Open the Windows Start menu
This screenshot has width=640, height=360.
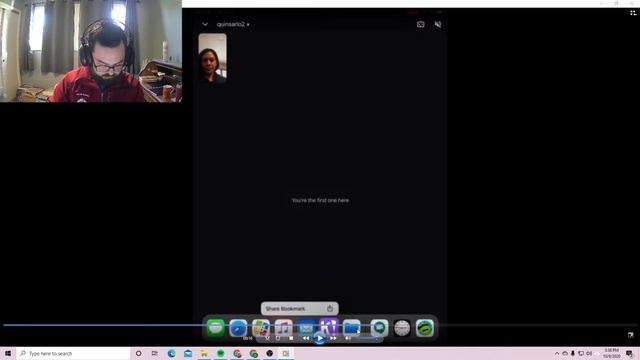point(8,353)
